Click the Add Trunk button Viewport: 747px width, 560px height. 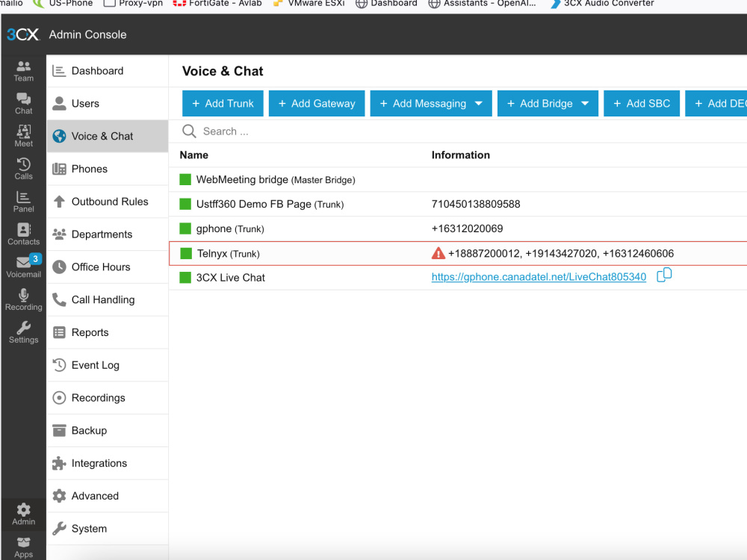[223, 103]
